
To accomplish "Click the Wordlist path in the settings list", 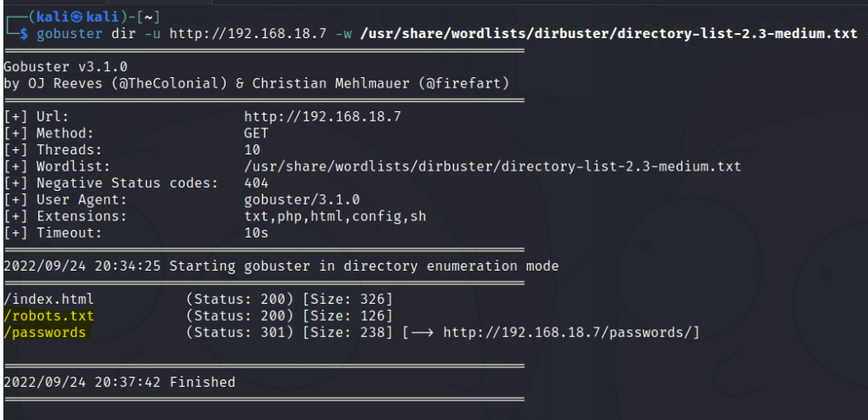I will pos(492,166).
